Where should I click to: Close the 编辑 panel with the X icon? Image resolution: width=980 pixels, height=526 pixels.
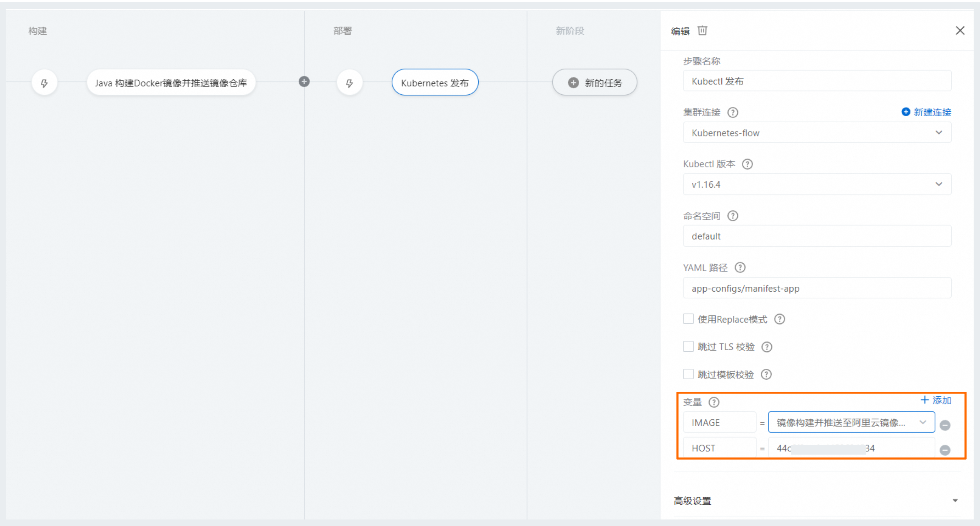point(960,30)
